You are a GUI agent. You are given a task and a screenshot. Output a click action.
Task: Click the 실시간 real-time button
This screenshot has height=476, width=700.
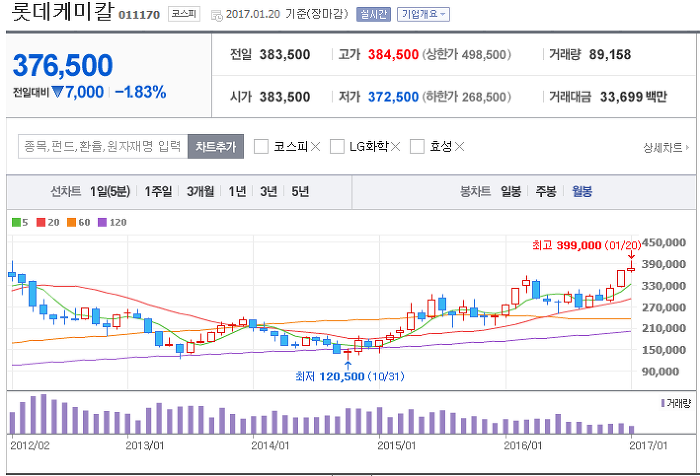click(374, 15)
